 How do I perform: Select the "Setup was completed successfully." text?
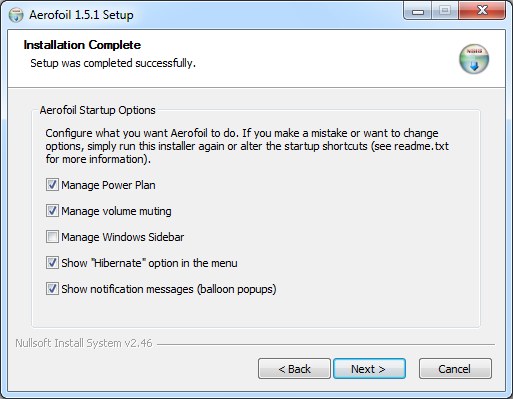[x=113, y=63]
